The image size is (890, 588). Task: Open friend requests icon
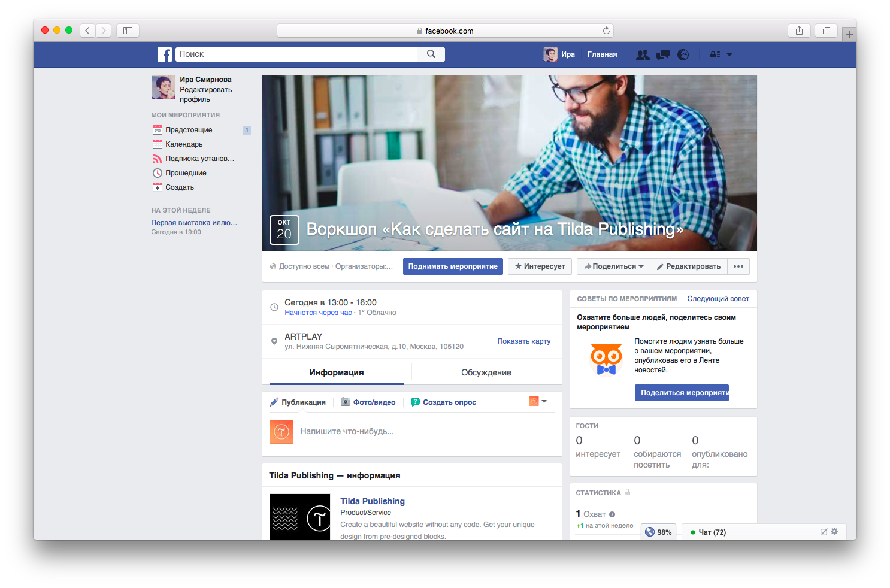pos(643,54)
